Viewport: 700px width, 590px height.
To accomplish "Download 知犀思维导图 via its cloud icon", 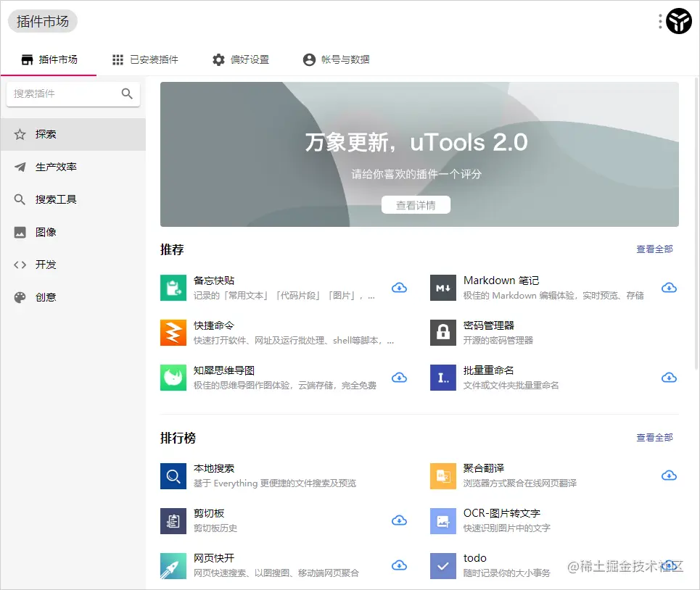I will (399, 378).
